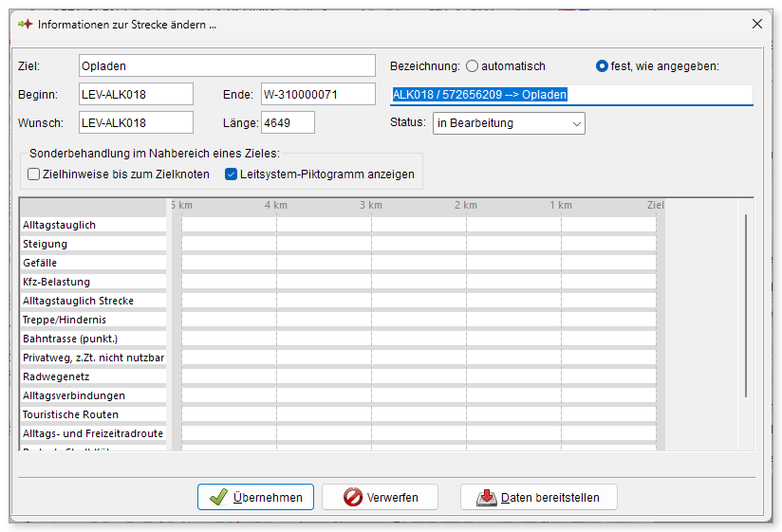Select the Alltags- und Freizeitradroute row
This screenshot has width=782, height=532.
[92, 432]
